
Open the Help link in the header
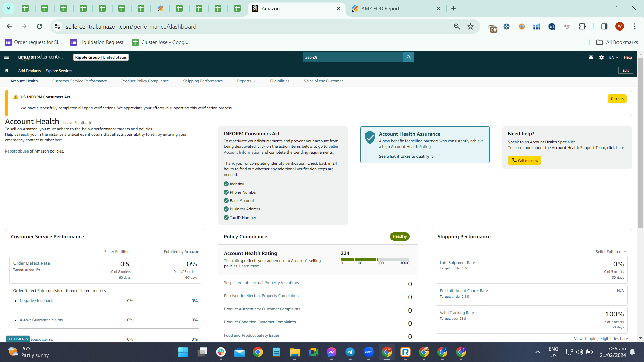tap(628, 57)
